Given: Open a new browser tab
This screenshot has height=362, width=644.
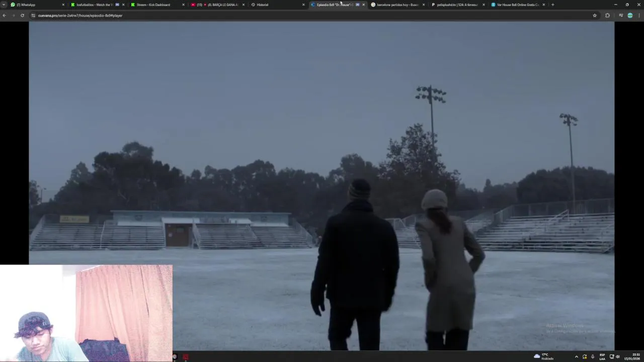Looking at the screenshot, I should click(552, 5).
